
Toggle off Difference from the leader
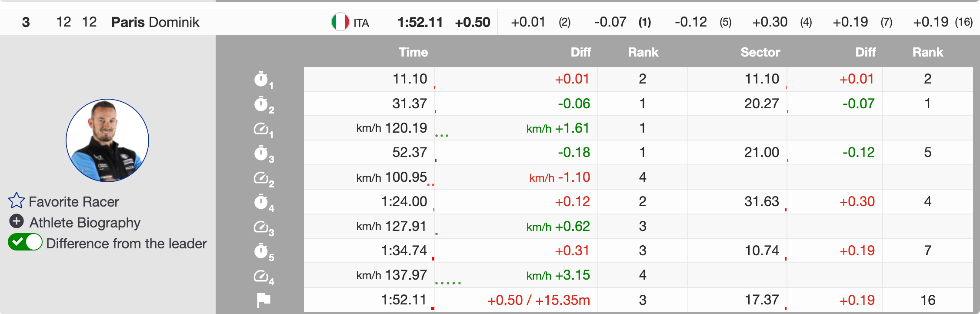click(25, 242)
